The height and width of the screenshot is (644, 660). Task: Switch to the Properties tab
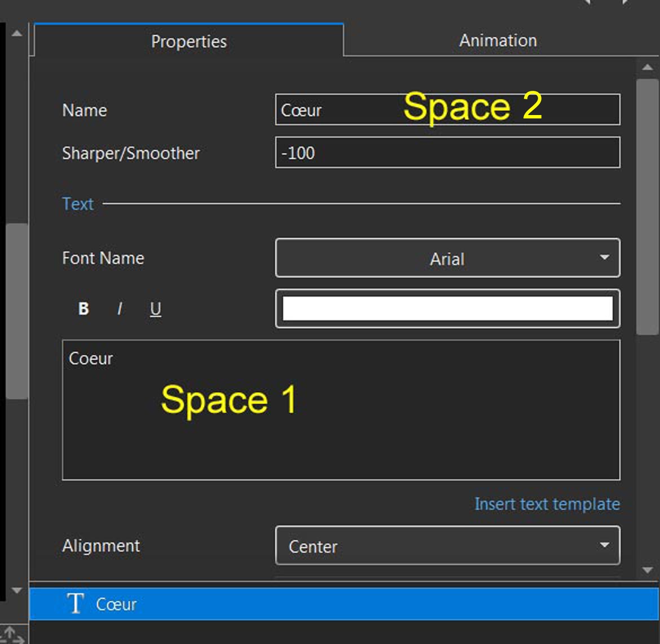pos(188,41)
